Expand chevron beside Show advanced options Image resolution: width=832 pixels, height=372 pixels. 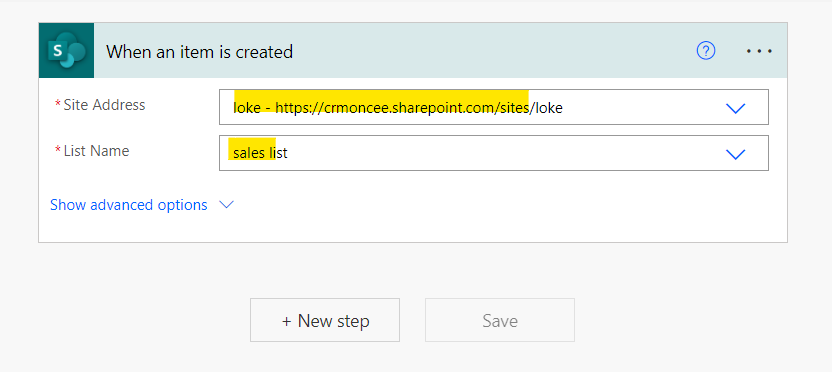coord(227,205)
